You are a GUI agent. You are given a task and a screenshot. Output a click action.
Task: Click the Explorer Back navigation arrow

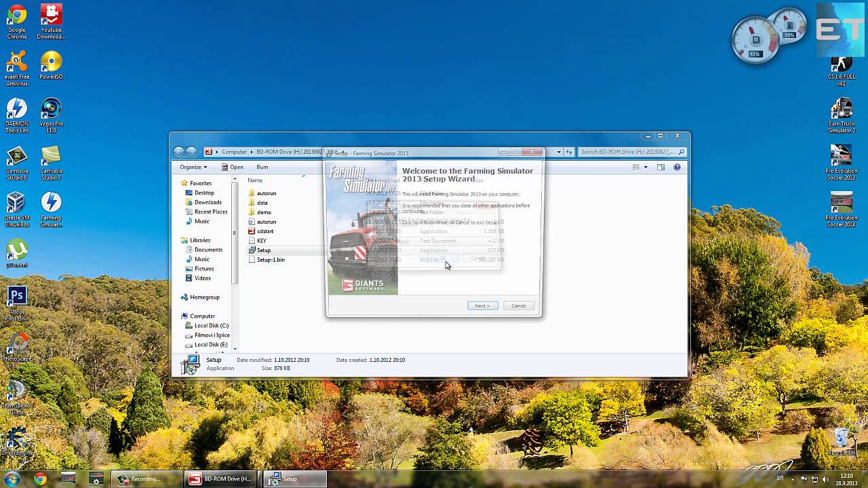point(179,152)
